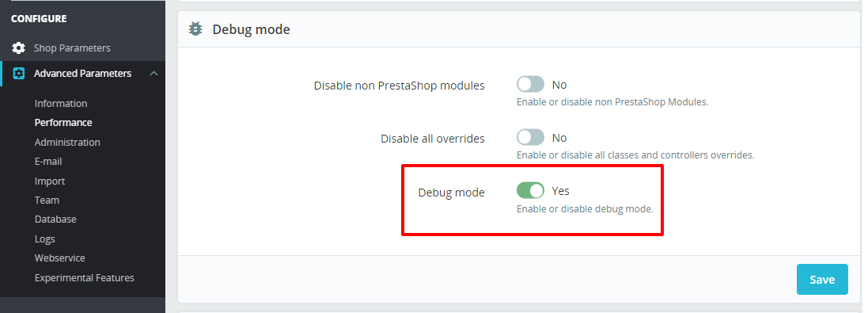Screen dimensions: 868x313
Task: Open the Database submenu item
Action: pyautogui.click(x=55, y=219)
